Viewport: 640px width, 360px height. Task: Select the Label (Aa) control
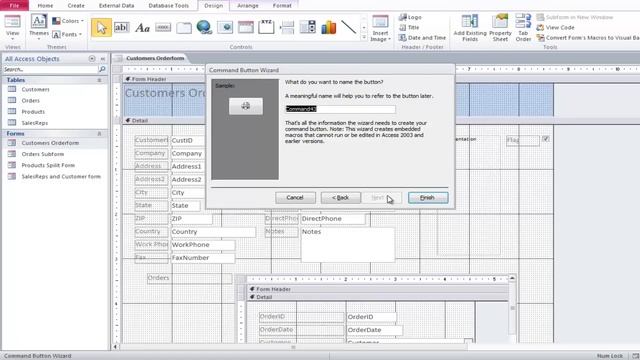(142, 28)
